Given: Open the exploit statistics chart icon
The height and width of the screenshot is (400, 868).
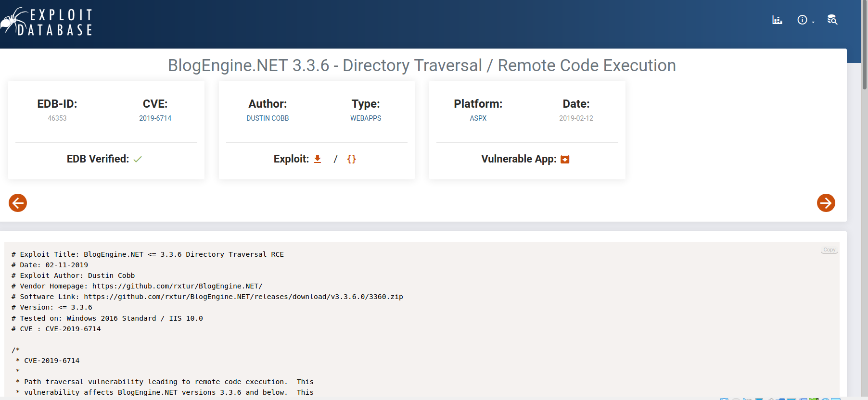Looking at the screenshot, I should tap(777, 20).
